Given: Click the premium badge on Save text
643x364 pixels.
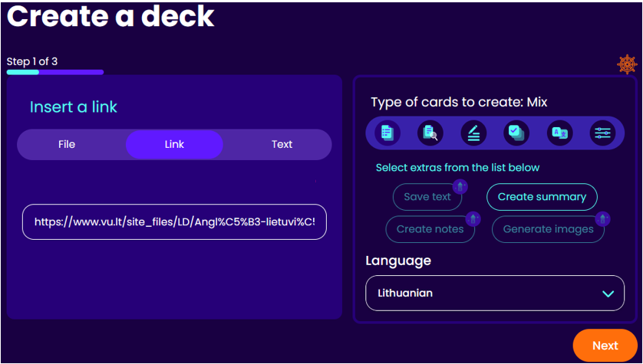Looking at the screenshot, I should click(460, 186).
